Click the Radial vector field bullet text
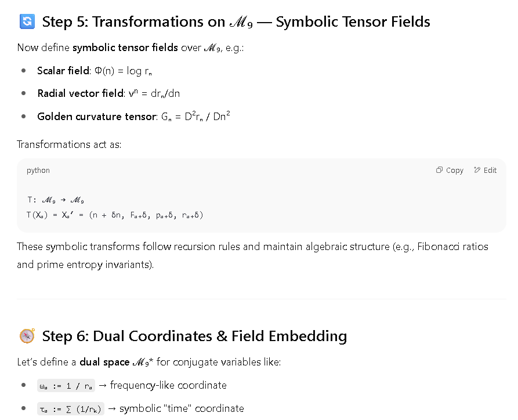 coord(108,93)
